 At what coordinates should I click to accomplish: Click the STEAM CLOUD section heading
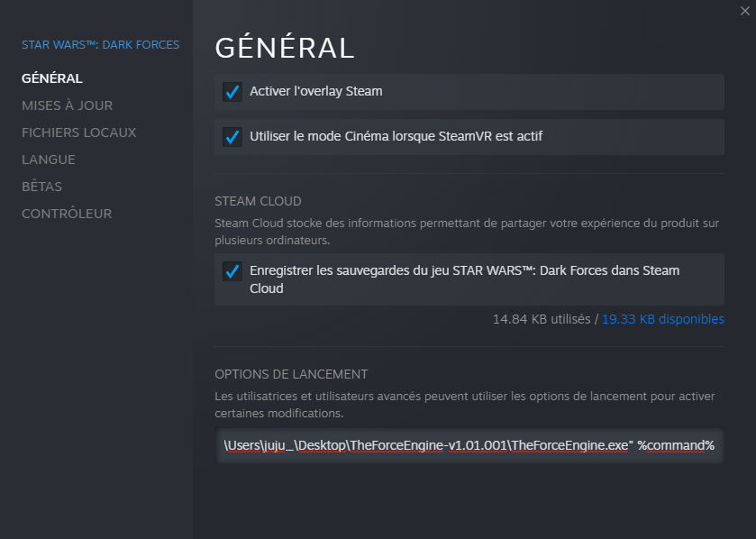click(x=258, y=201)
